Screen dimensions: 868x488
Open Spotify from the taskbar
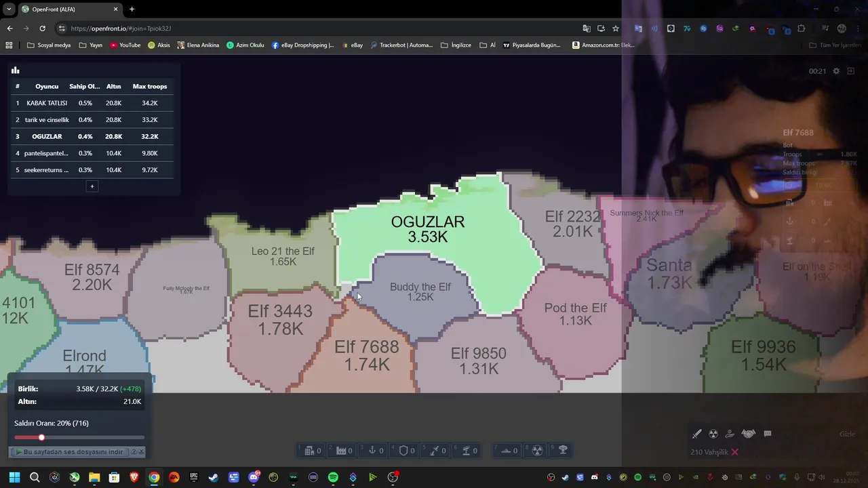coord(333,477)
